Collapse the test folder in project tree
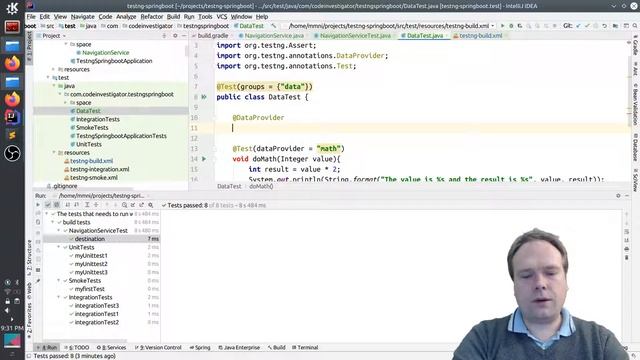The image size is (640, 360). pos(48,78)
